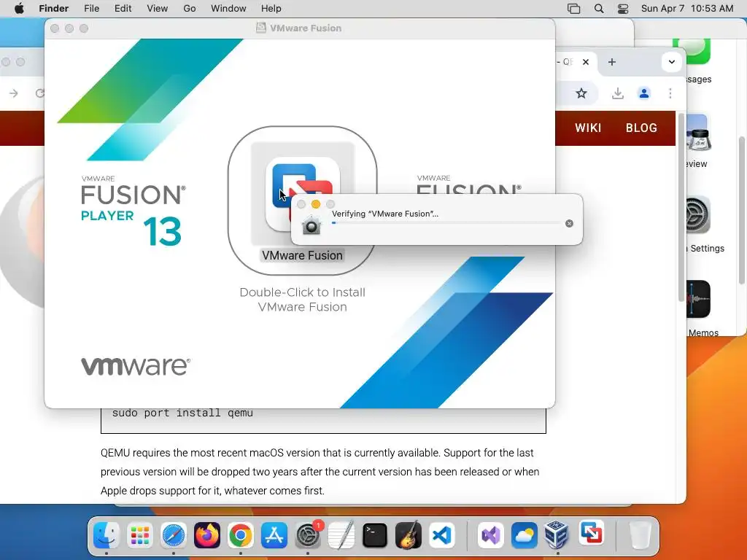This screenshot has height=560, width=747.
Task: Open System Settings from the Dock
Action: (307, 534)
